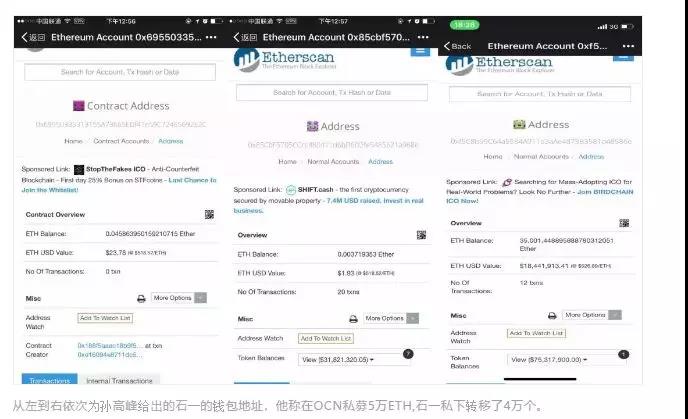Select Transactions tab in left screen

50,380
